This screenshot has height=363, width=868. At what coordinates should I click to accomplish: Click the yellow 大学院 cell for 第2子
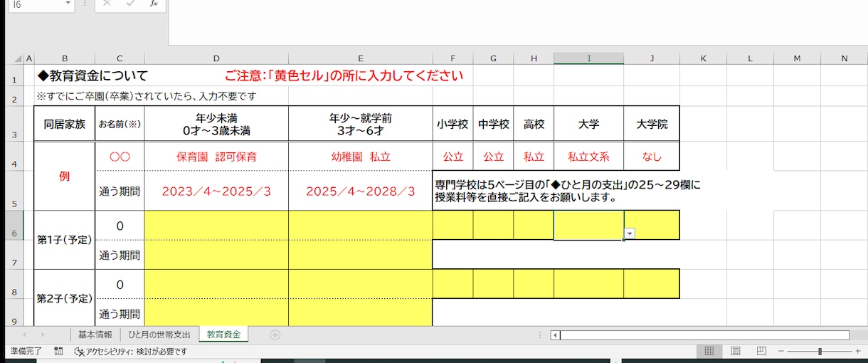coord(652,284)
